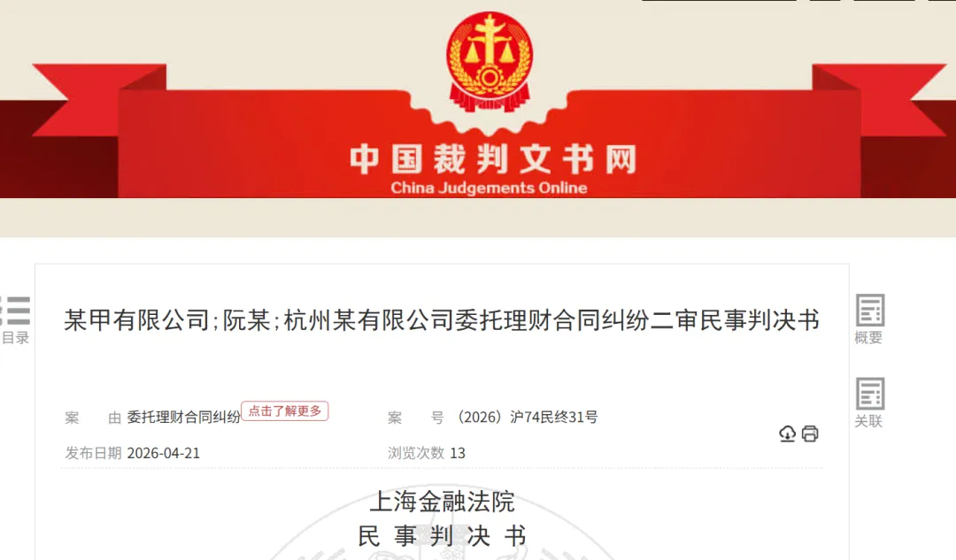The image size is (956, 560).
Task: Click the 上海金融法院 court name heading
Action: [442, 502]
